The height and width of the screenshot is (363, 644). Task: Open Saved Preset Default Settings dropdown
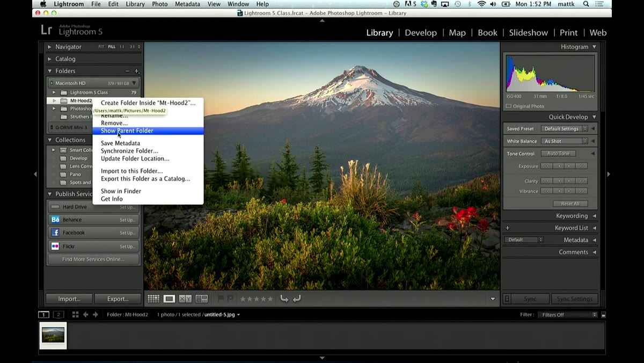tap(563, 129)
